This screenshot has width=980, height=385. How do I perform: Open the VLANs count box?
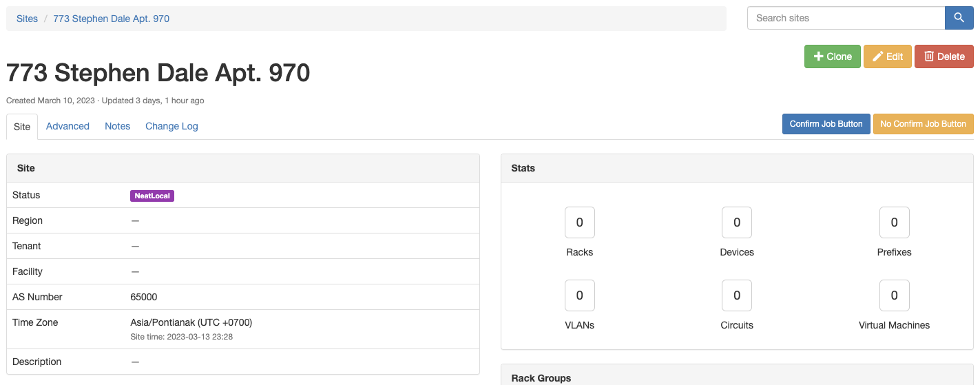point(579,295)
